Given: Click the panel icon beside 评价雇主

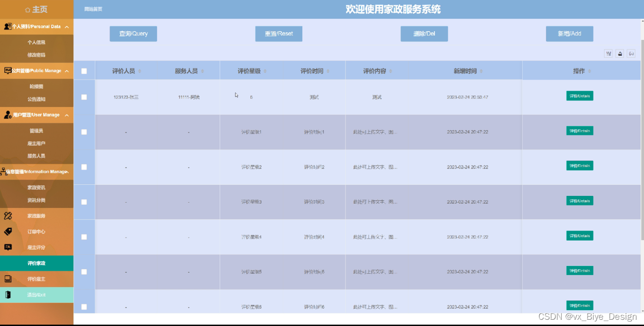Looking at the screenshot, I should (x=8, y=279).
